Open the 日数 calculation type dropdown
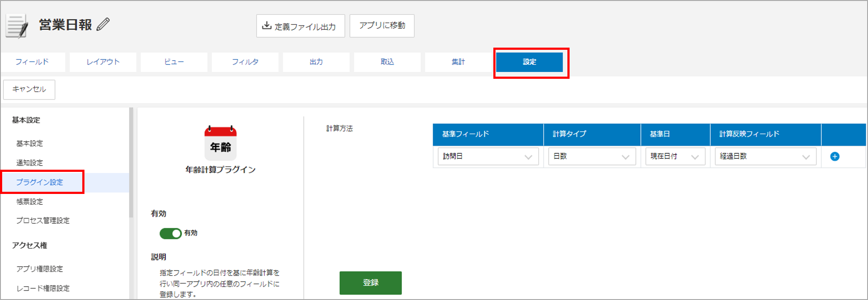The image size is (868, 300). tap(592, 156)
